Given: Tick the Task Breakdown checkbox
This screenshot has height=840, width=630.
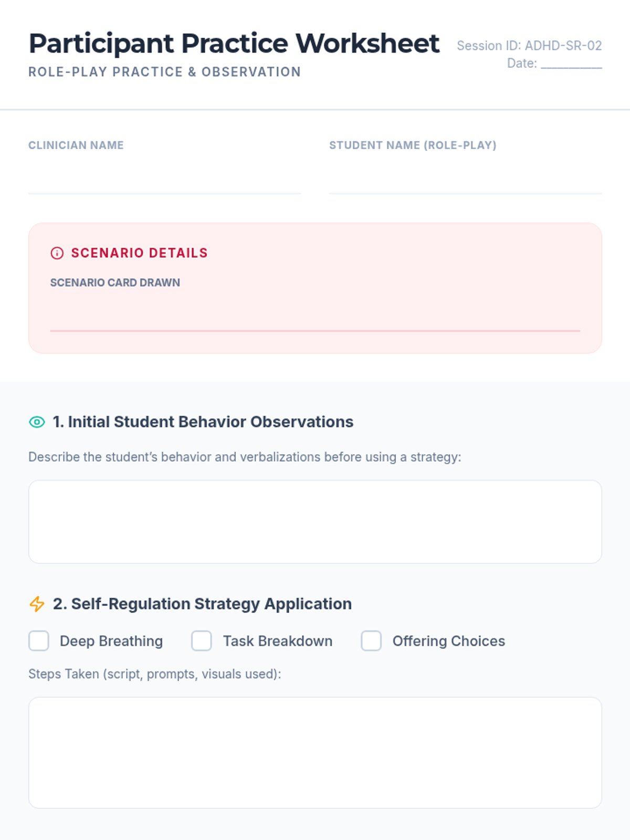Looking at the screenshot, I should 202,641.
